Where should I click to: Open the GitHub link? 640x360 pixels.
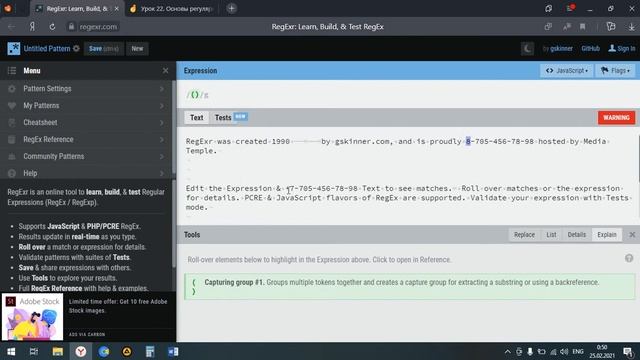pyautogui.click(x=590, y=49)
